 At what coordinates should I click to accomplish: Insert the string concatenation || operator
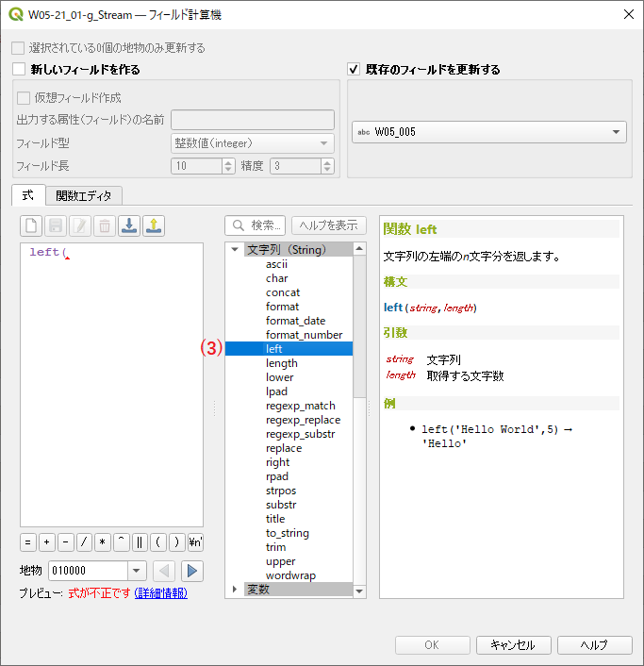(140, 542)
